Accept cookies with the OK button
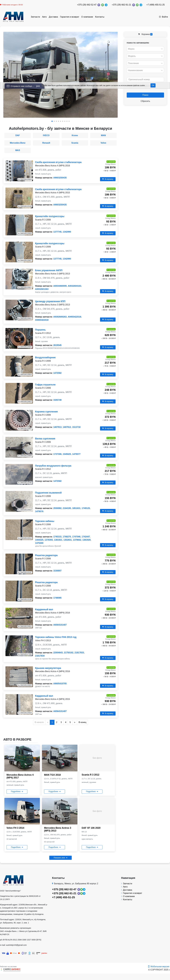 pos(153,85)
